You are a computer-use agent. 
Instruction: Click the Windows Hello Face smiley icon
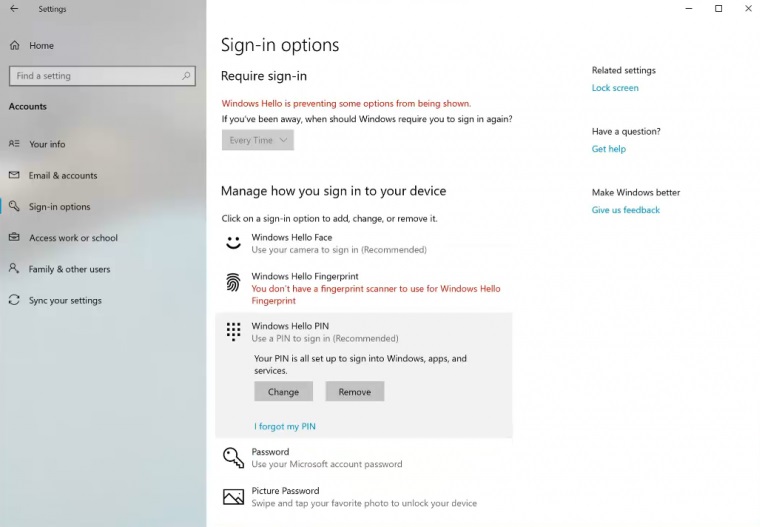click(233, 242)
